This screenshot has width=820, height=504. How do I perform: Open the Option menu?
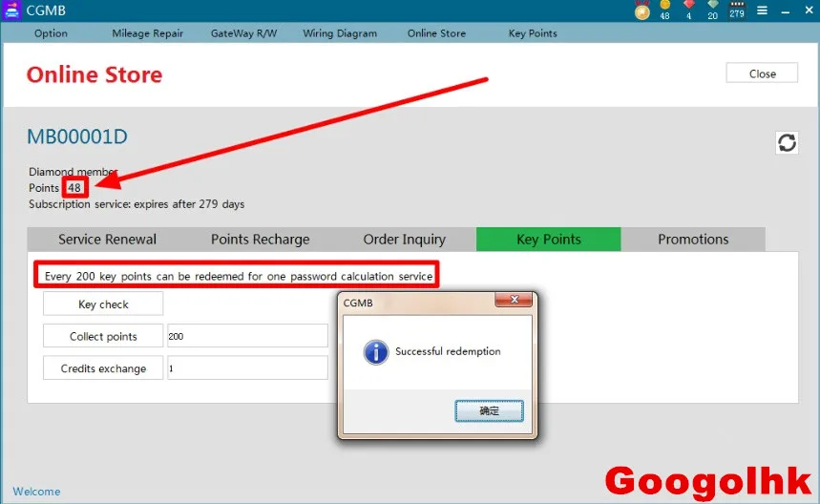tap(51, 33)
